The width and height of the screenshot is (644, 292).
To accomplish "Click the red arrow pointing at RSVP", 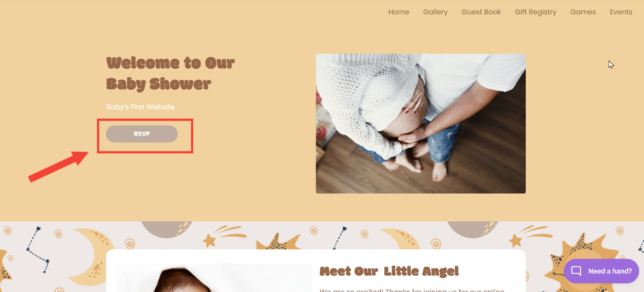I will click(58, 166).
